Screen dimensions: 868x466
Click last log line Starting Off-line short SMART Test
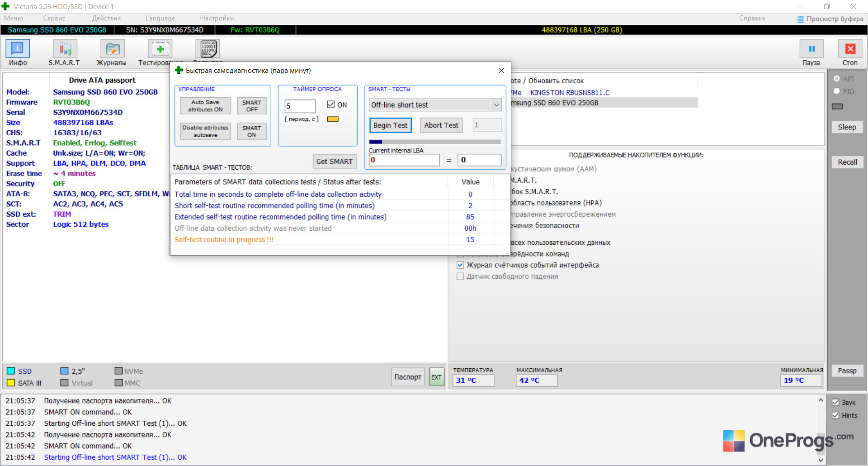(x=115, y=457)
